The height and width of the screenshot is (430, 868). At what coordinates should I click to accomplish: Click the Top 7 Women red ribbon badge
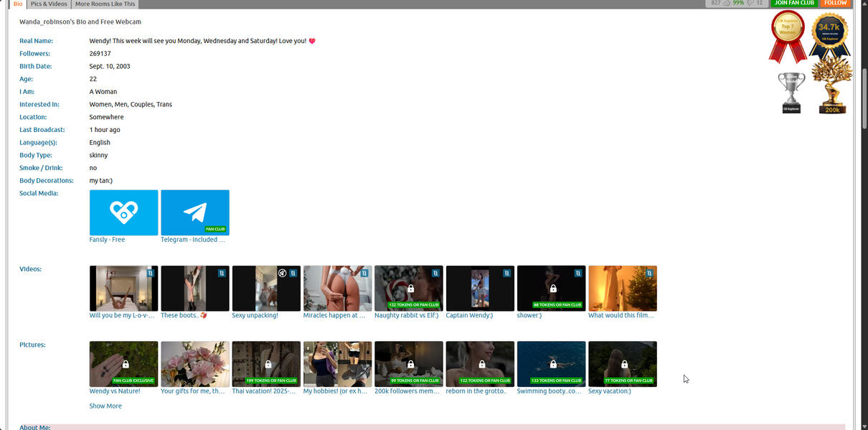(787, 36)
